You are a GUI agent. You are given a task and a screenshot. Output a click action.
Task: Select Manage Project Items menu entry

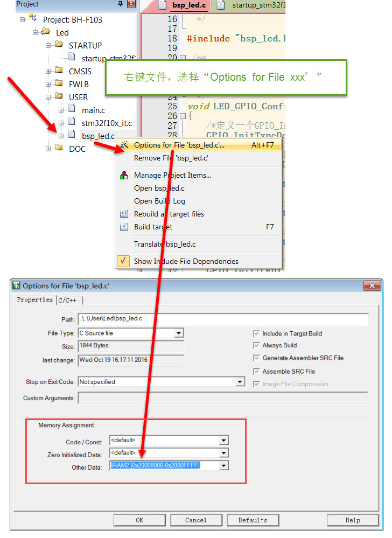click(x=199, y=176)
